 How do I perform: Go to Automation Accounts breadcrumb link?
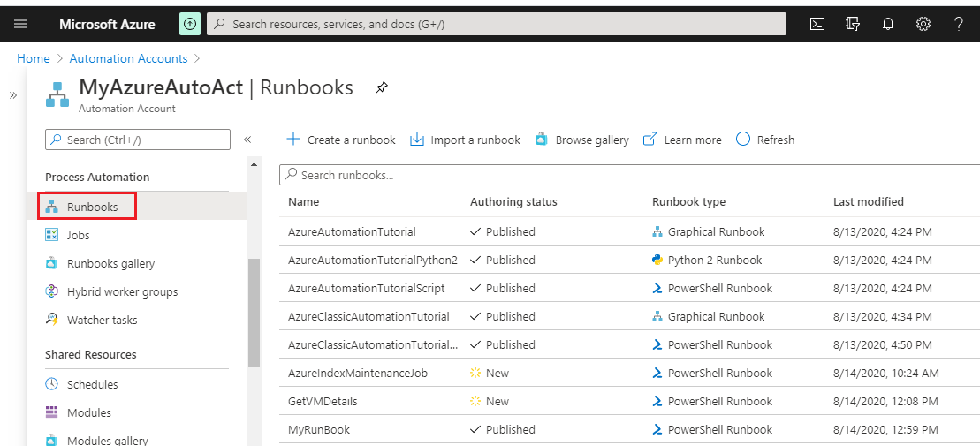pyautogui.click(x=128, y=58)
